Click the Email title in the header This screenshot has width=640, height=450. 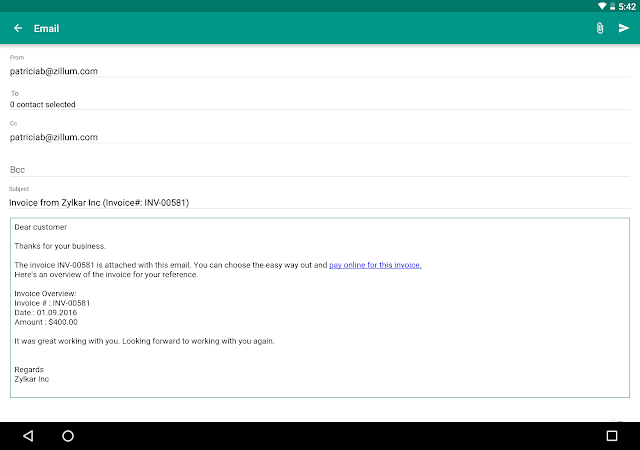tap(47, 29)
